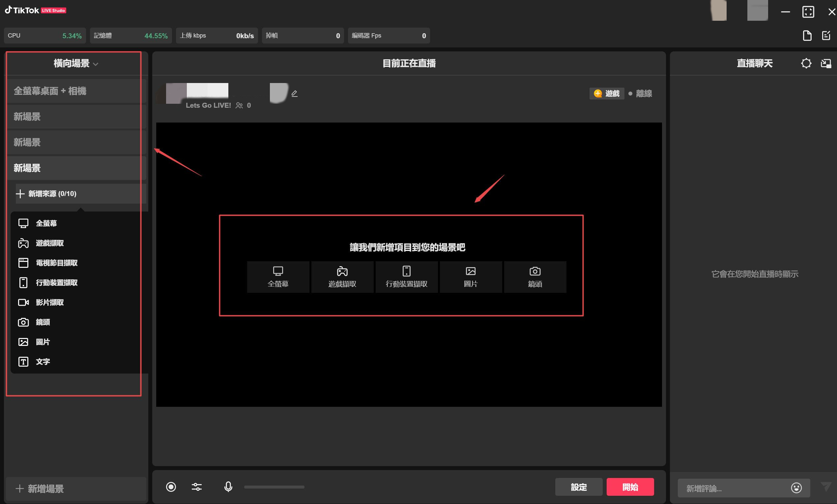The height and width of the screenshot is (504, 837).
Task: Change the 遊戲 category tag
Action: click(607, 94)
